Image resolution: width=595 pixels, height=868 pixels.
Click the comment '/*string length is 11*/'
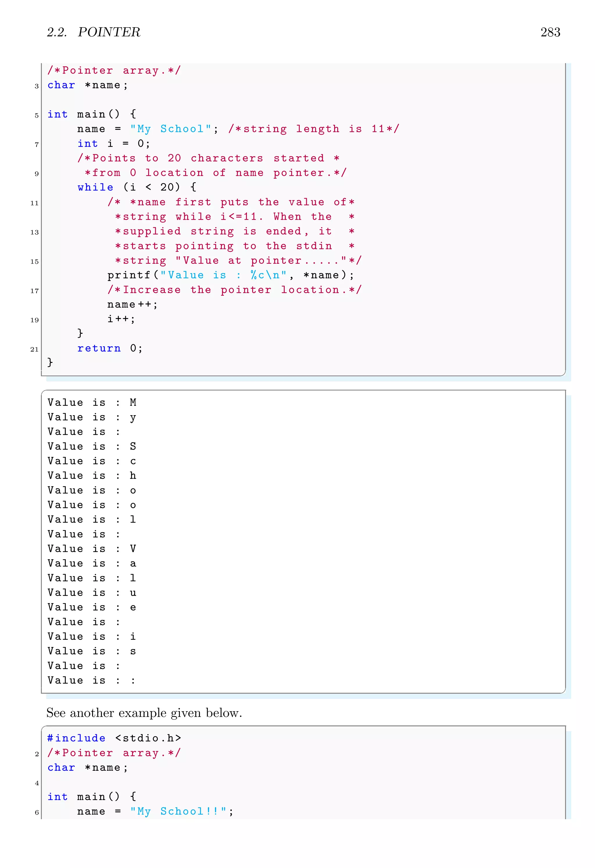(314, 129)
